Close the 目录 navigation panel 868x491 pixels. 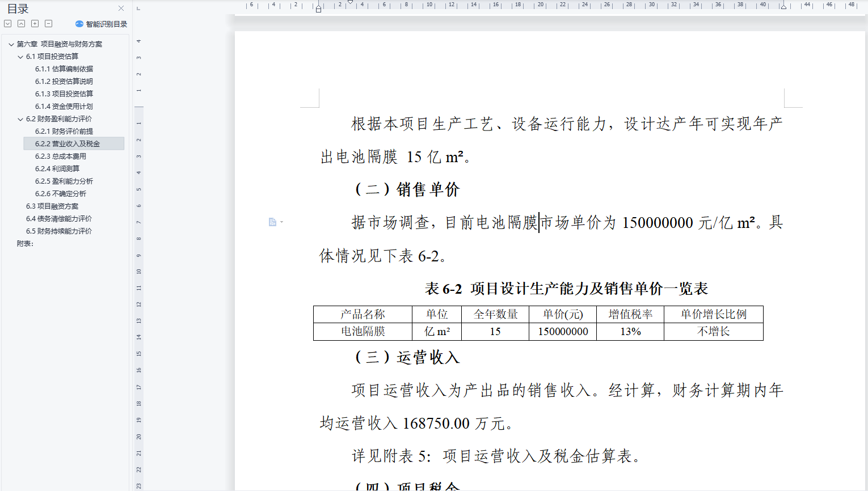pyautogui.click(x=121, y=8)
